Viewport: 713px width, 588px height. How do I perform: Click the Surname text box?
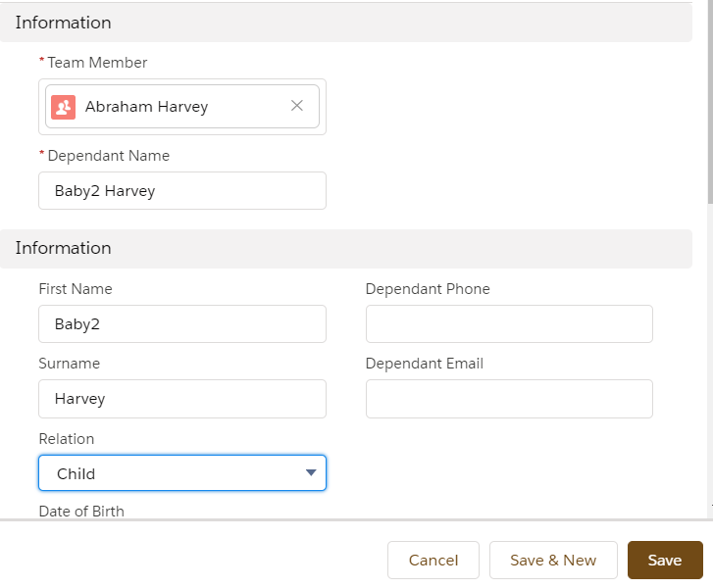pos(182,399)
